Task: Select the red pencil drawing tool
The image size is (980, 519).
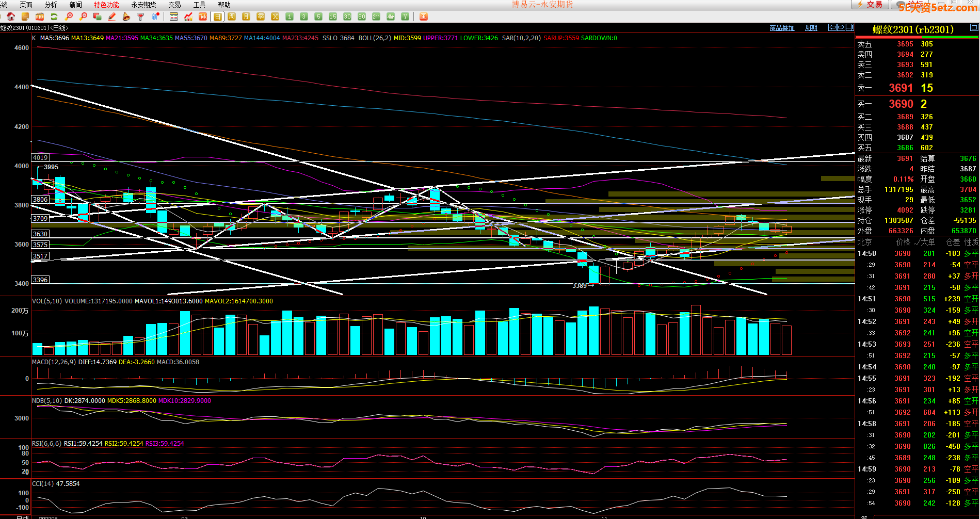Action: [x=112, y=17]
